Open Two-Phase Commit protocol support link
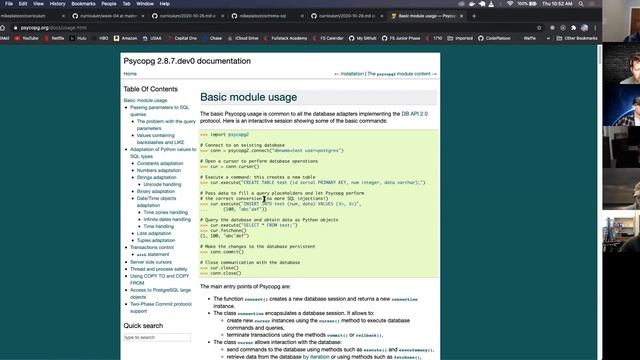This screenshot has width=640, height=360. point(161,307)
